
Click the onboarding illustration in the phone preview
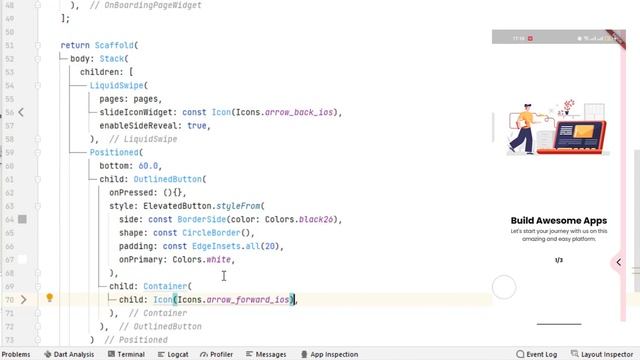[558, 127]
